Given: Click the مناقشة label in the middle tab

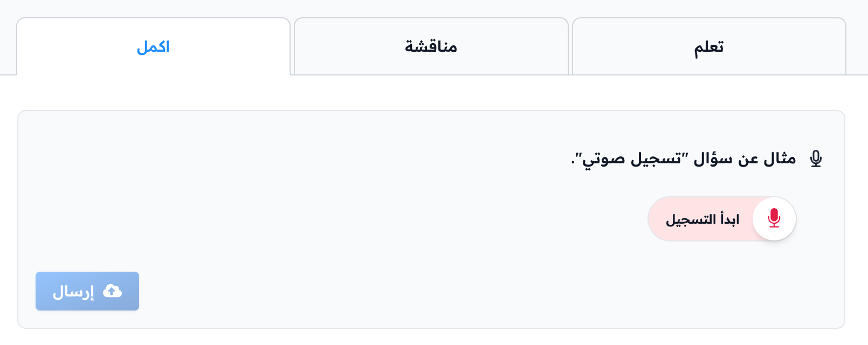Looking at the screenshot, I should [x=431, y=47].
